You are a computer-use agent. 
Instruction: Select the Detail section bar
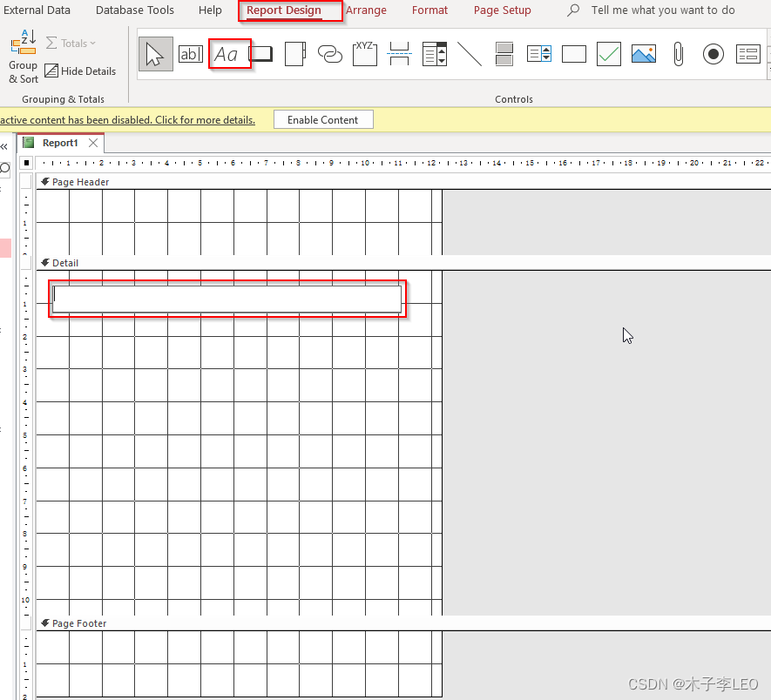(x=403, y=263)
